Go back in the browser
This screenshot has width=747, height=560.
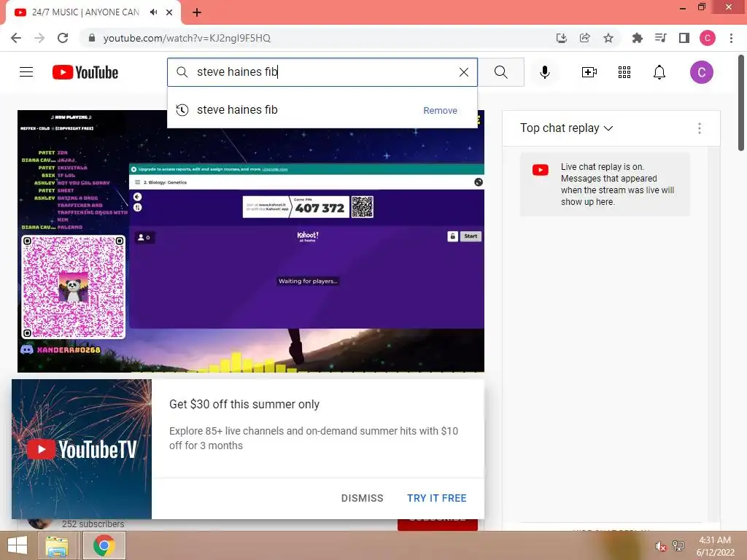point(16,38)
